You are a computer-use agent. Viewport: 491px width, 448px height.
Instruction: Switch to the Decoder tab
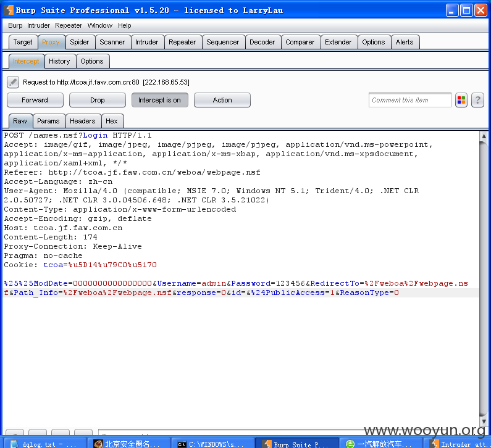click(262, 42)
